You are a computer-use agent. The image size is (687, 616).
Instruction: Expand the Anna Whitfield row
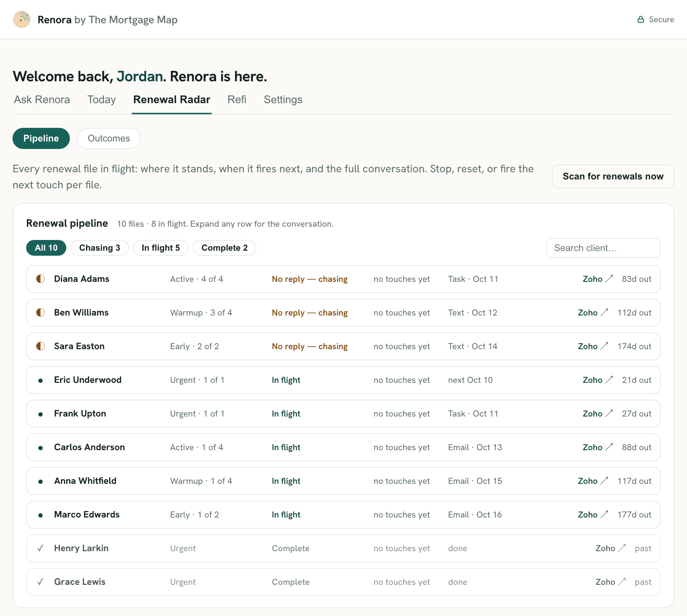[343, 481]
